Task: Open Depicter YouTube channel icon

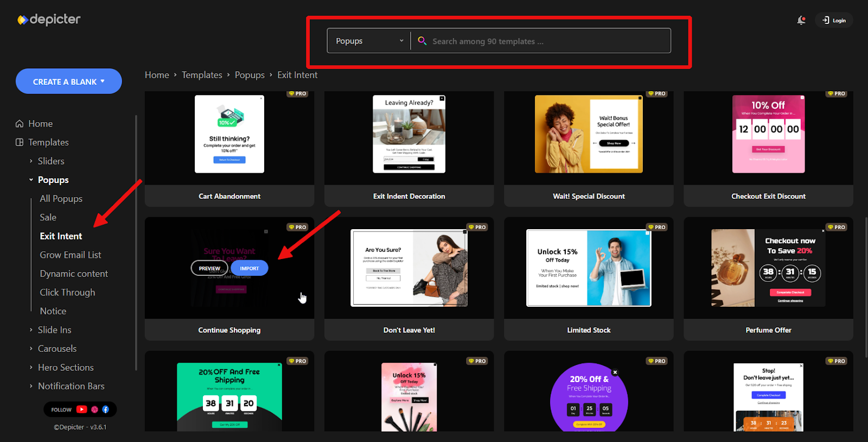Action: [x=82, y=409]
